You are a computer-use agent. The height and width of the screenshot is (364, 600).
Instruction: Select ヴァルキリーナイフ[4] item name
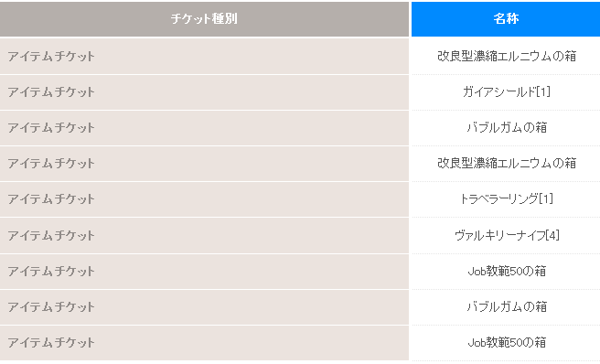507,235
